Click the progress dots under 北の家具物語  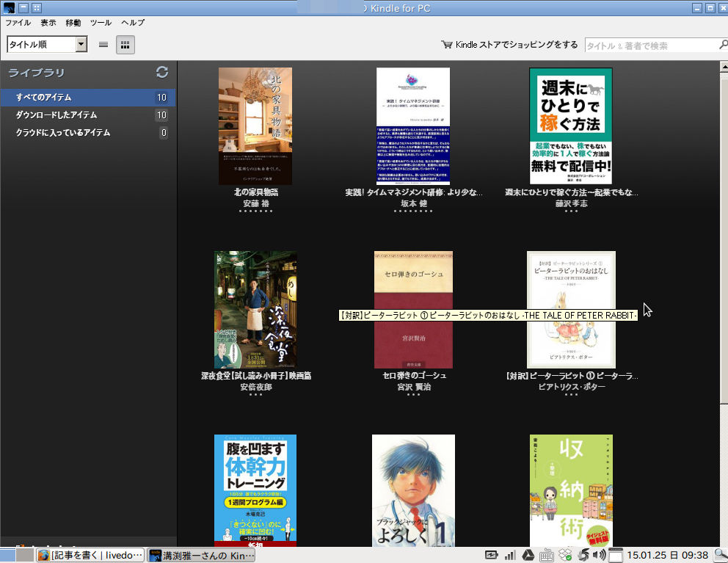(256, 211)
